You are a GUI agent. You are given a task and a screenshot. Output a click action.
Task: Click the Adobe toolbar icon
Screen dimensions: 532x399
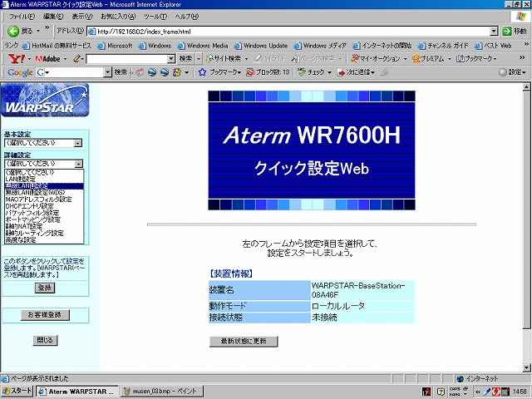tap(47, 59)
